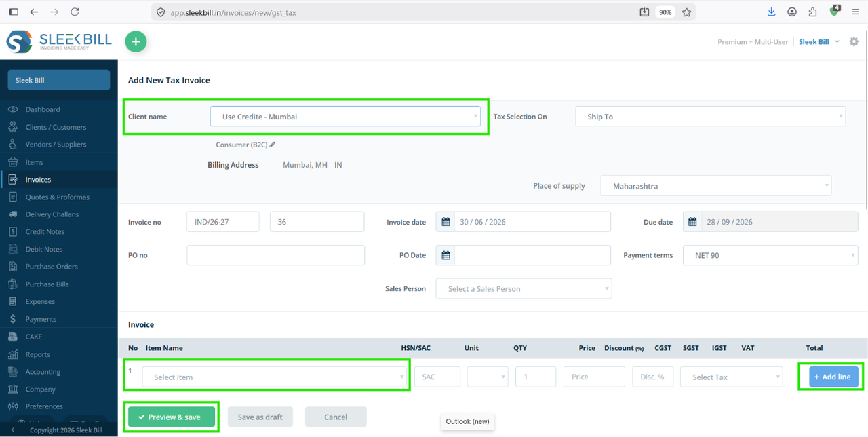Click the Dashboard eye icon in sidebar
The width and height of the screenshot is (868, 437).
point(13,109)
